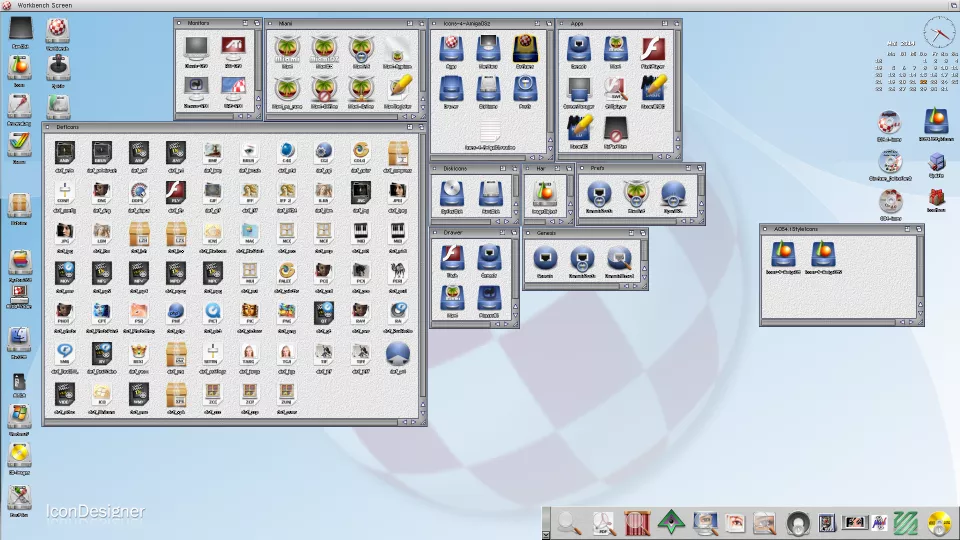Open the Ram Disk desktop icon
The width and height of the screenshot is (960, 540).
click(20, 30)
